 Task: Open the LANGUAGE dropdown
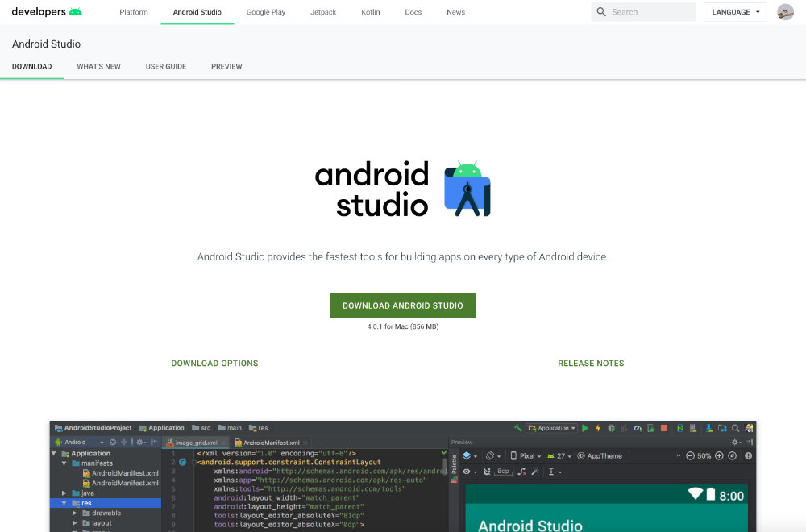pos(735,12)
